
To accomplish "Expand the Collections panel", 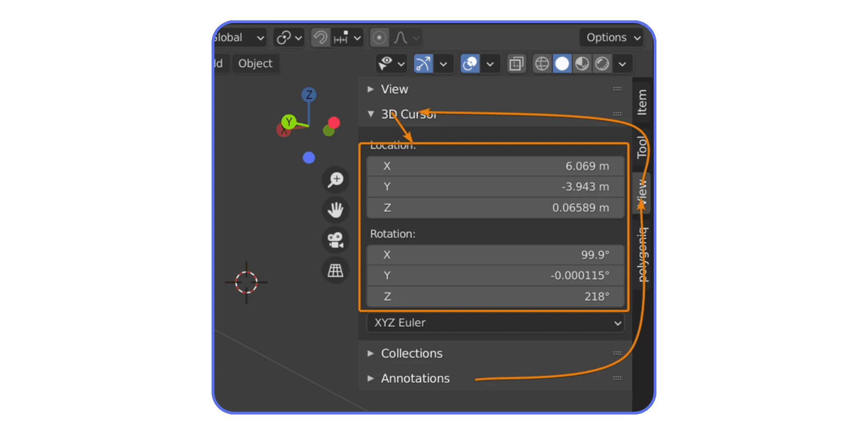I will [x=411, y=353].
